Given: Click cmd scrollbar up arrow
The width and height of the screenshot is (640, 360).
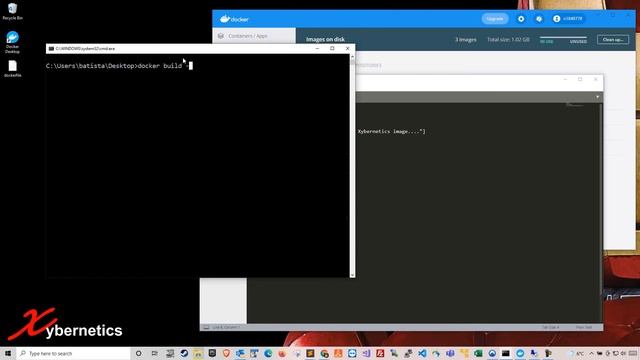Looking at the screenshot, I should [352, 57].
